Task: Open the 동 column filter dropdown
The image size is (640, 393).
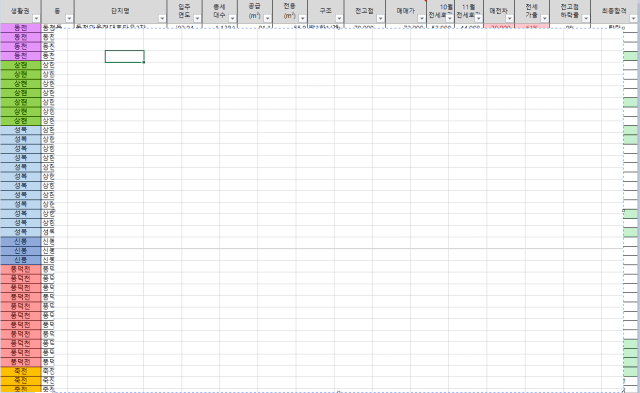Action: tap(69, 18)
